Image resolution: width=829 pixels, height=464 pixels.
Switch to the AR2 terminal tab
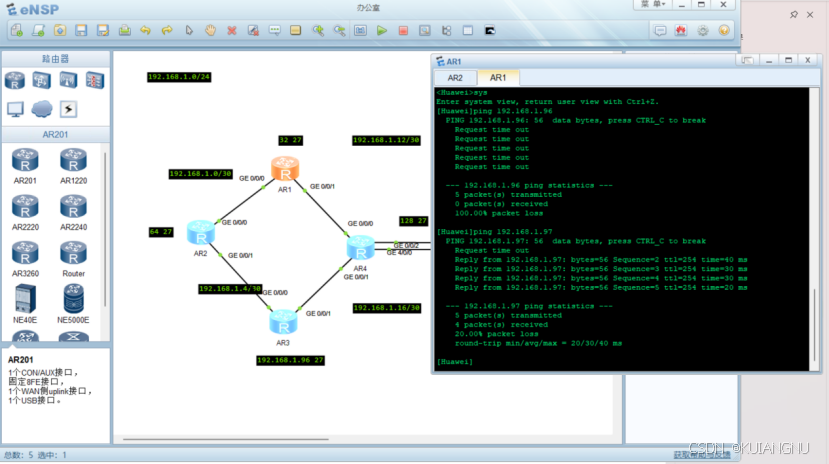click(x=455, y=78)
